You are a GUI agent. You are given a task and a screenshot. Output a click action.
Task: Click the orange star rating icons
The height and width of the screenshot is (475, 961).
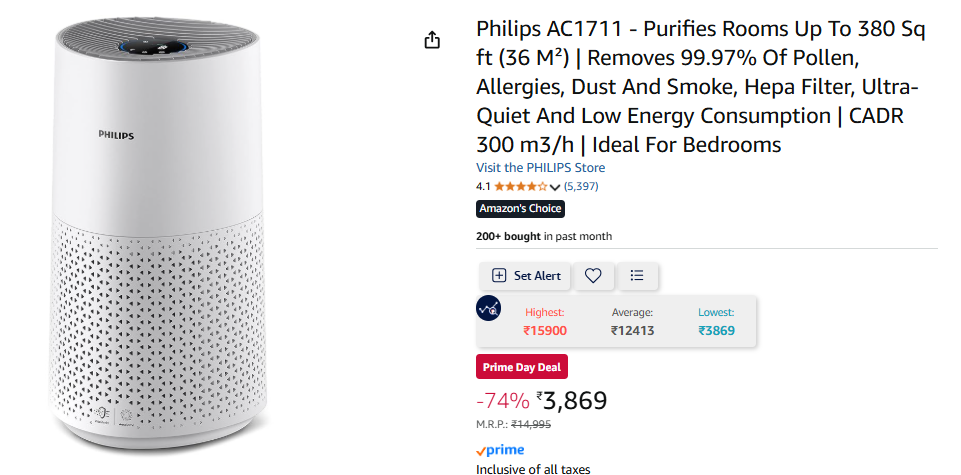click(520, 187)
